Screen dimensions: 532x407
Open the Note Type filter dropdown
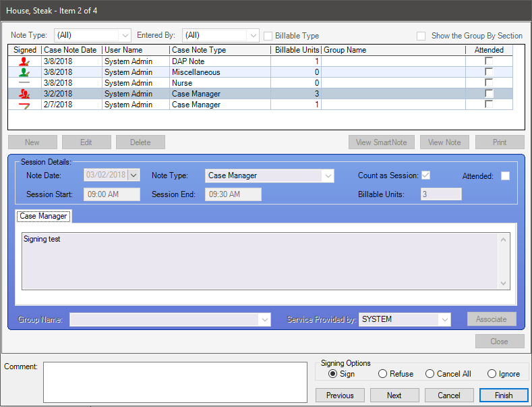[x=125, y=35]
